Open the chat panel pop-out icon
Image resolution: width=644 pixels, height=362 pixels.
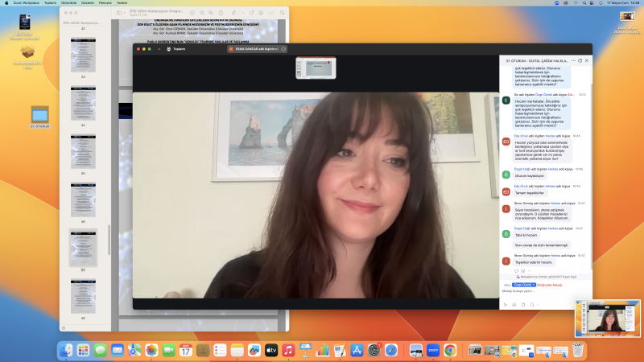tap(578, 60)
